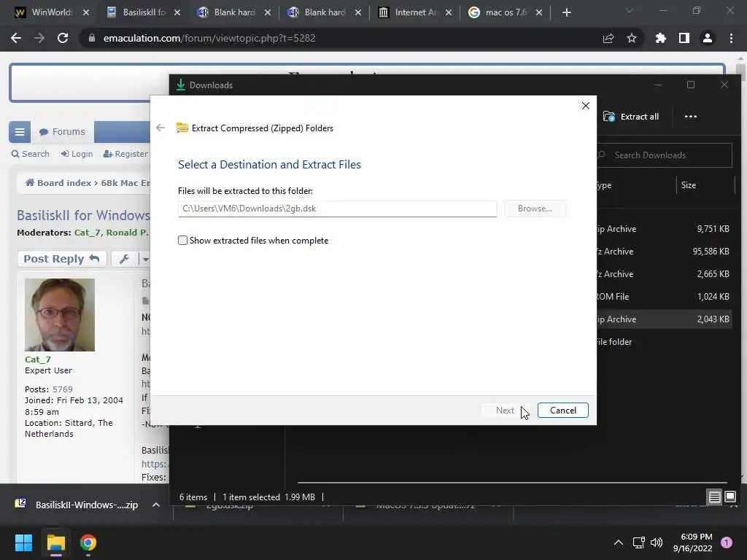Click the Search Downloads box

pyautogui.click(x=664, y=155)
